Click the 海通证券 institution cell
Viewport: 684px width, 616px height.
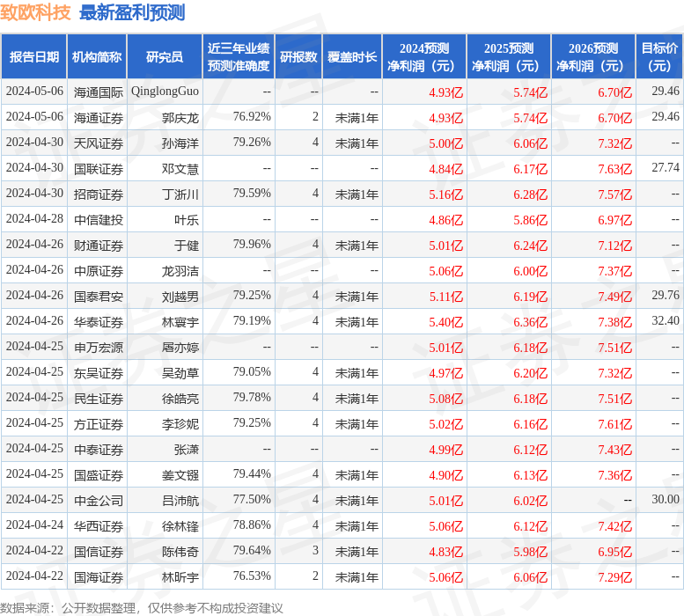pyautogui.click(x=98, y=118)
